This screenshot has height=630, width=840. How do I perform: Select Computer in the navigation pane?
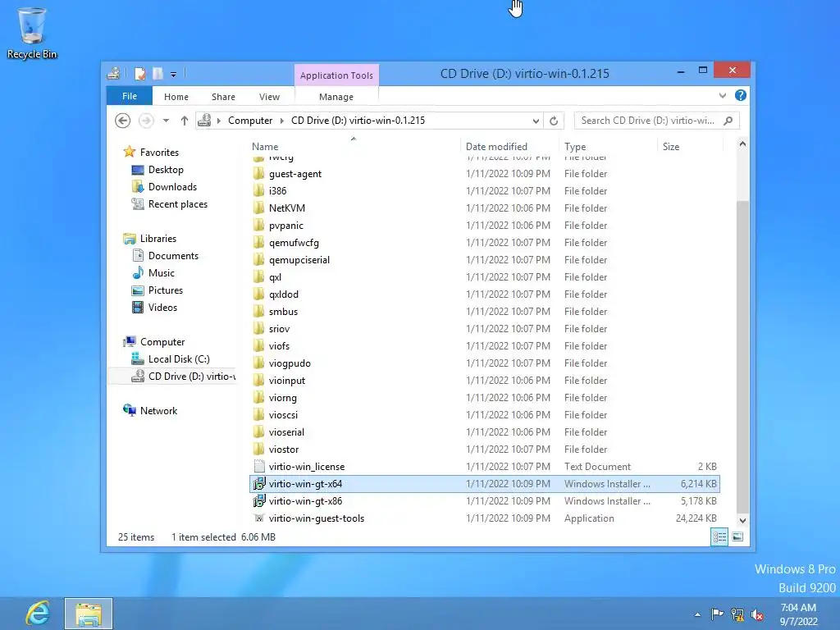tap(162, 342)
